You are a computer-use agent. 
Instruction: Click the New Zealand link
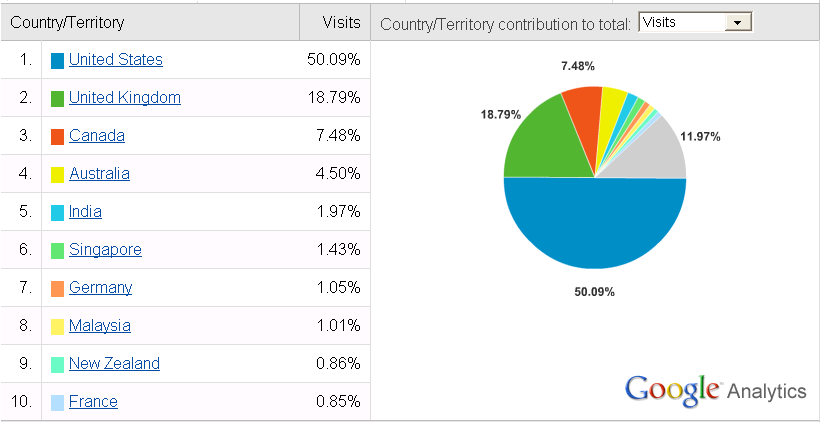(x=114, y=364)
